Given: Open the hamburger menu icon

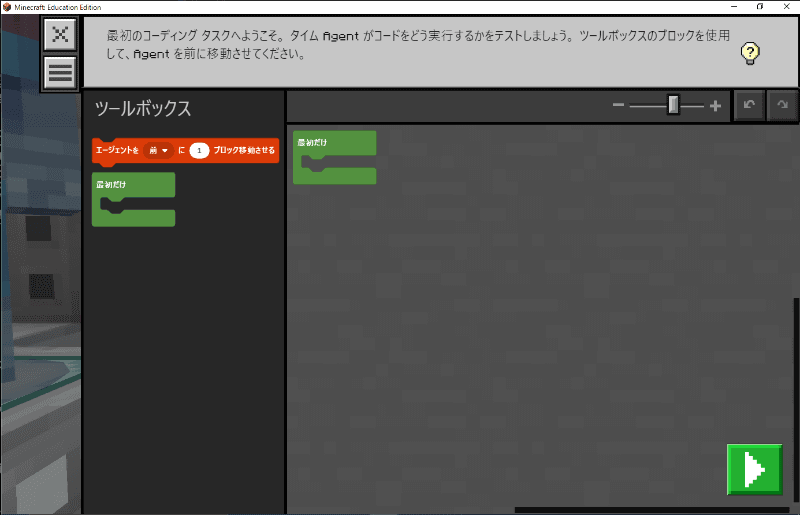Looking at the screenshot, I should click(60, 72).
